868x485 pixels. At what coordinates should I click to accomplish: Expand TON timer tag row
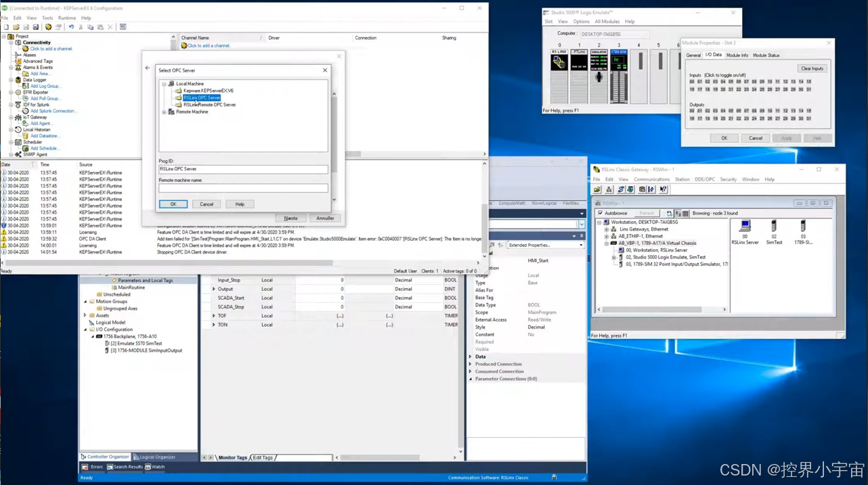pyautogui.click(x=214, y=325)
